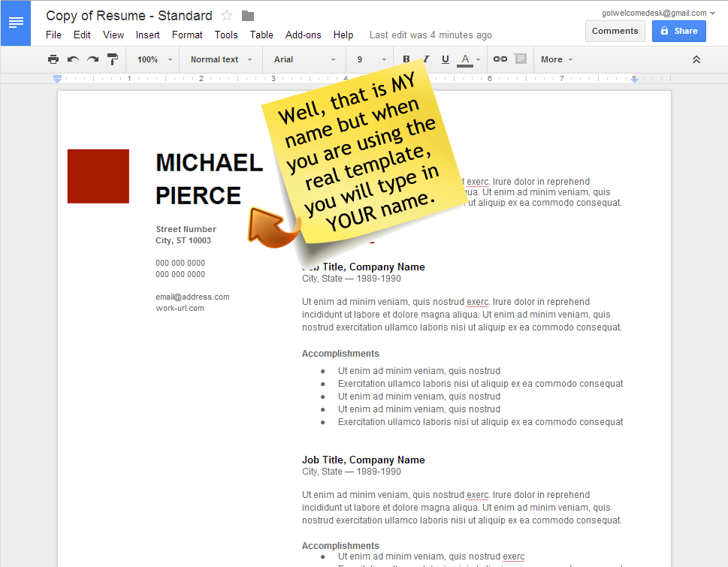Click the blue Share button
This screenshot has width=728, height=567.
pyautogui.click(x=678, y=31)
